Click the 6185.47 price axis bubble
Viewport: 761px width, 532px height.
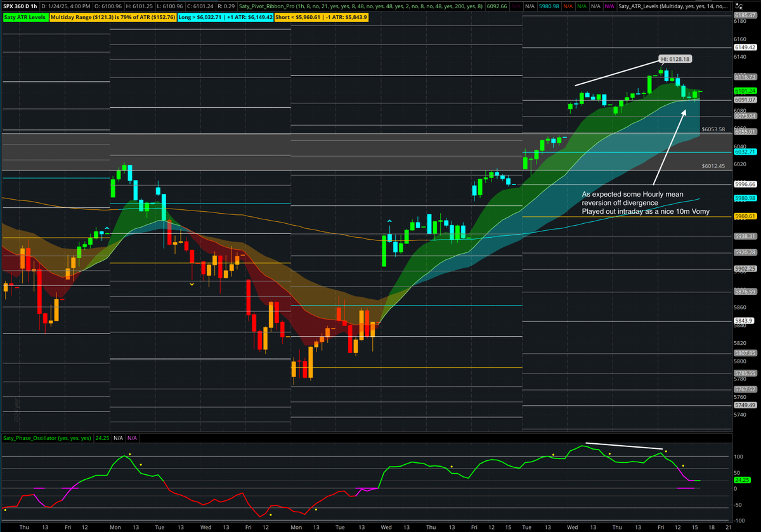(745, 15)
